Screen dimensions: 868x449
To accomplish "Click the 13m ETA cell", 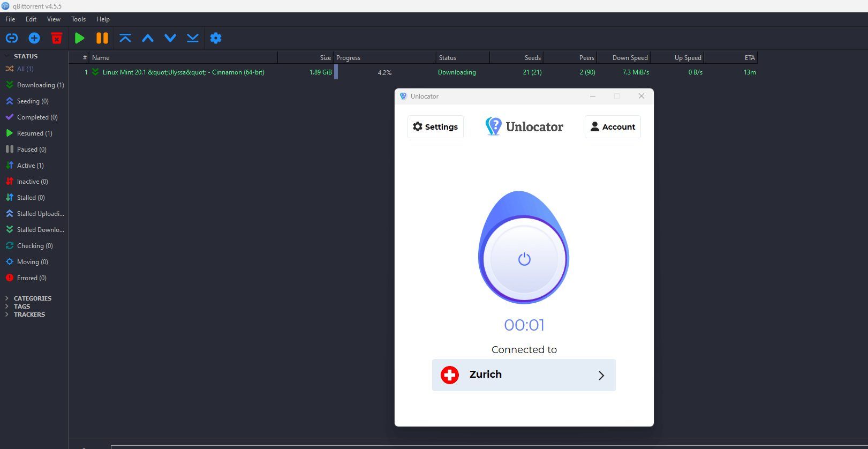I will [750, 72].
